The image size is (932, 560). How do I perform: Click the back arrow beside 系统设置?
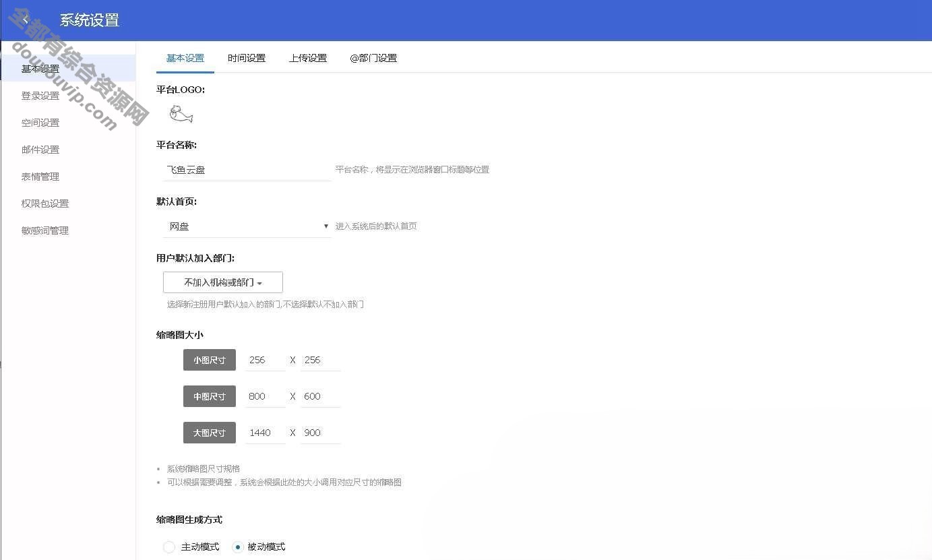[26, 20]
